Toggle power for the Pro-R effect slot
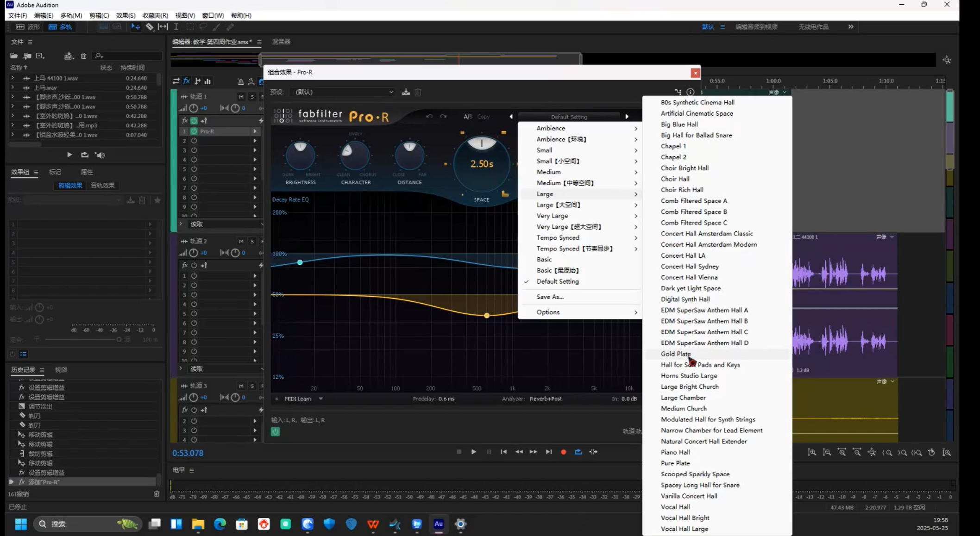 click(x=194, y=131)
